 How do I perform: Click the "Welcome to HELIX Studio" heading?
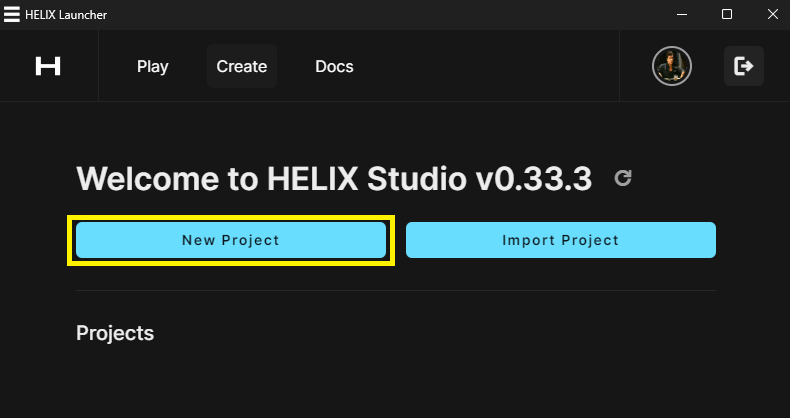[x=270, y=180]
